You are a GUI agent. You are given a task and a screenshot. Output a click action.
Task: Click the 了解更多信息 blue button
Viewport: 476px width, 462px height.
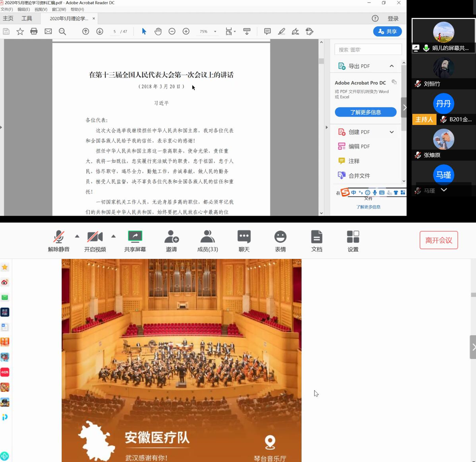(x=365, y=112)
